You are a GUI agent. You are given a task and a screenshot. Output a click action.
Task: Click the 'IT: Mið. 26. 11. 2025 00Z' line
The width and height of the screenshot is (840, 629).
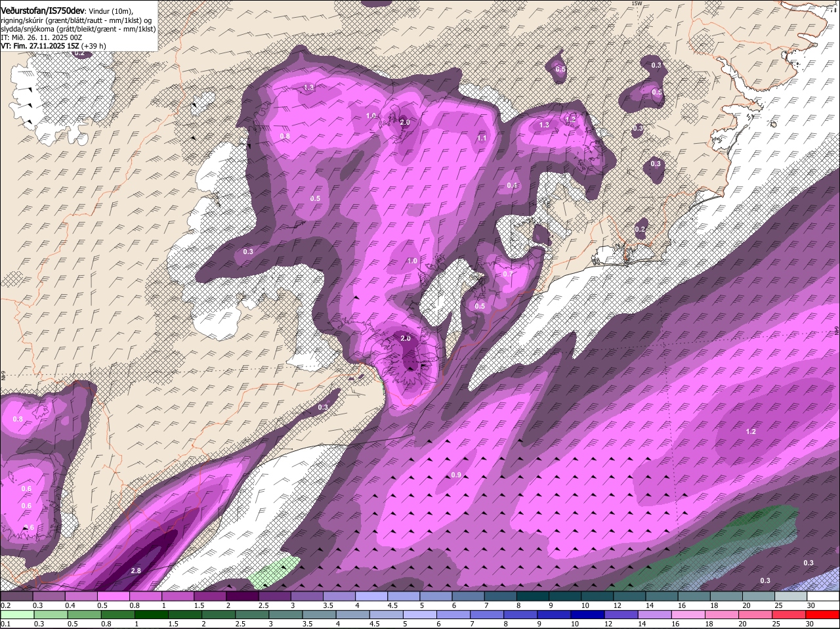click(41, 37)
